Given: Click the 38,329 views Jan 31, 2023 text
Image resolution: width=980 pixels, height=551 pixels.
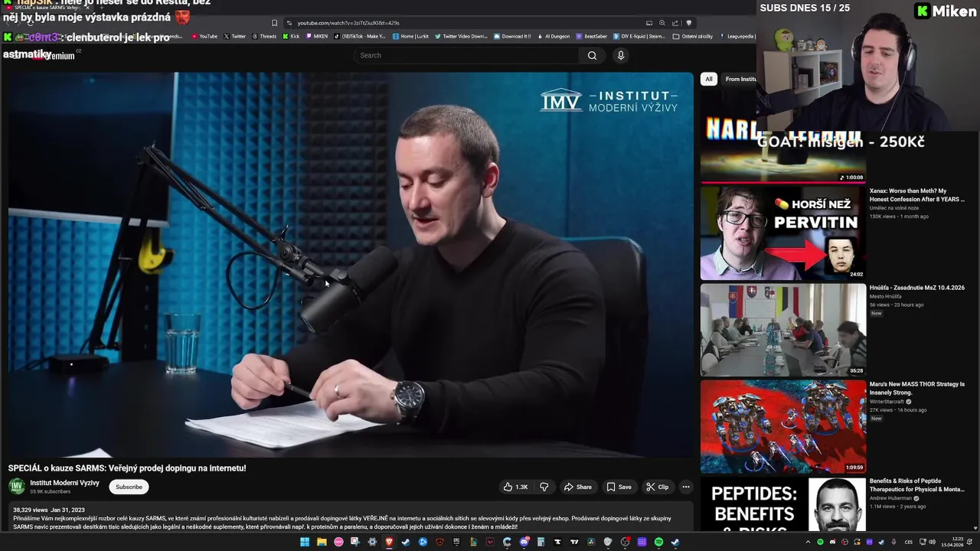Looking at the screenshot, I should pyautogui.click(x=49, y=510).
